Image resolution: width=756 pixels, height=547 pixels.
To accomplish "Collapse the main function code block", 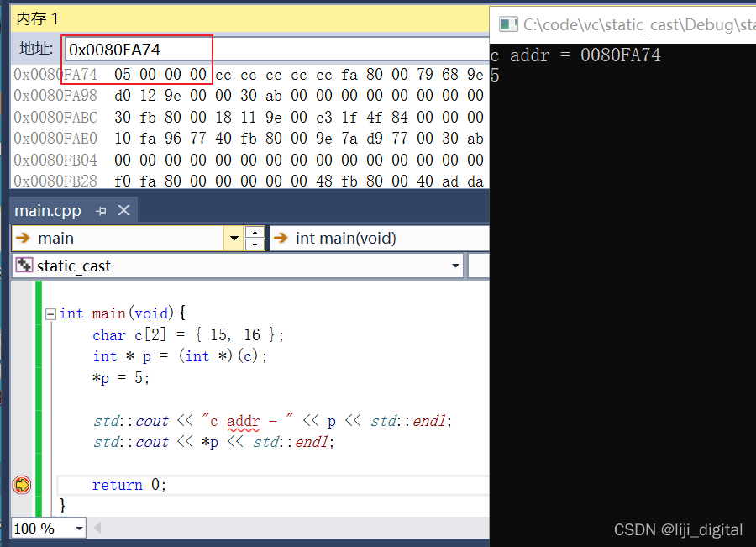I will (50, 313).
